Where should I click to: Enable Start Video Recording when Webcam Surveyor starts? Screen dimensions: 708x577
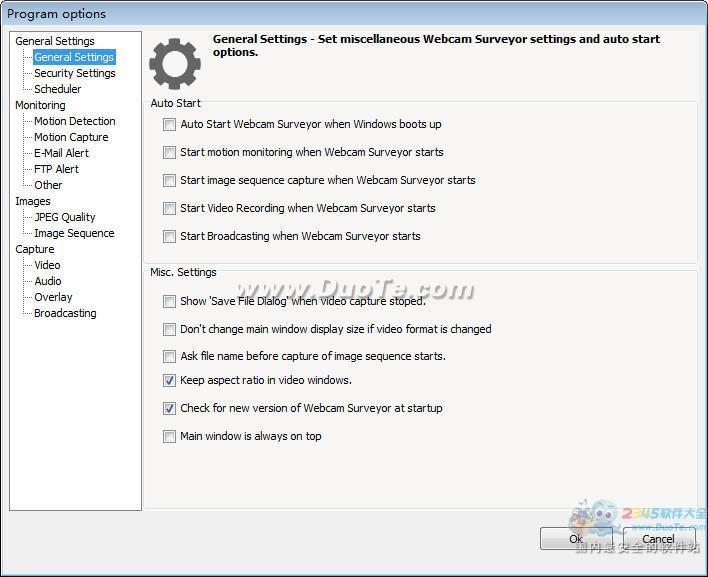point(169,209)
